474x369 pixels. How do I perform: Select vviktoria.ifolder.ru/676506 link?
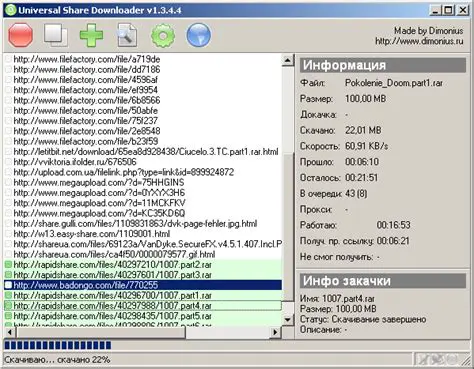(x=75, y=162)
